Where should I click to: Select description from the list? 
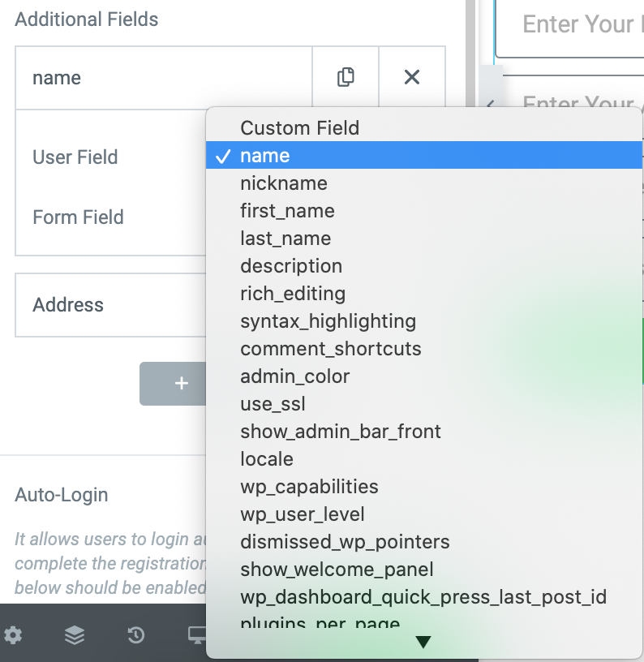pyautogui.click(x=424, y=266)
